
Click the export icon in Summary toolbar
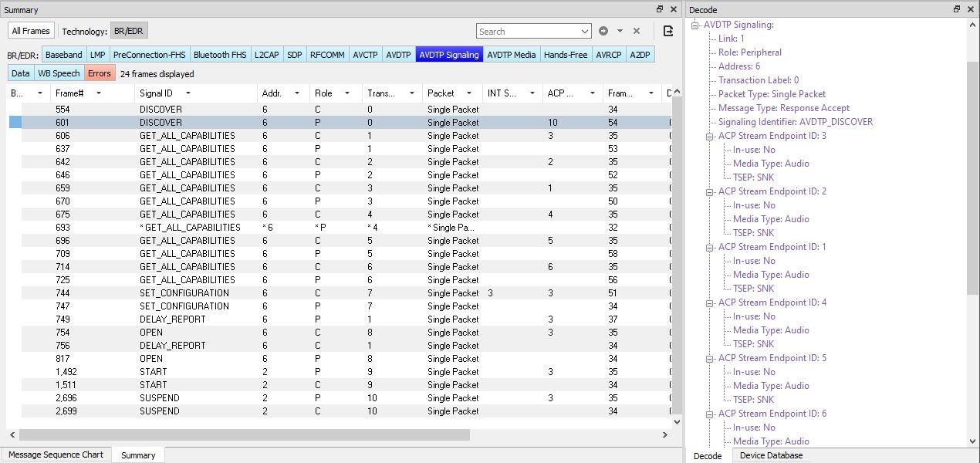pyautogui.click(x=668, y=31)
